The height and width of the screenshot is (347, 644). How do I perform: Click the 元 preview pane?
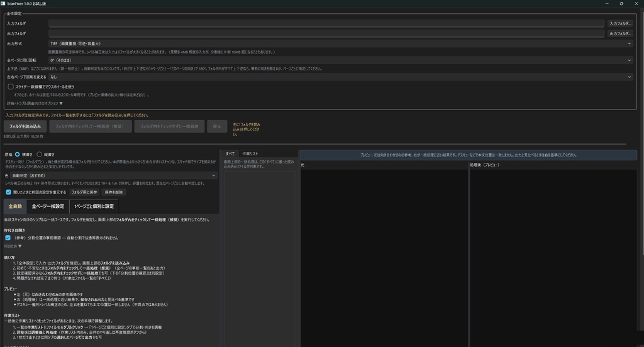(x=384, y=258)
